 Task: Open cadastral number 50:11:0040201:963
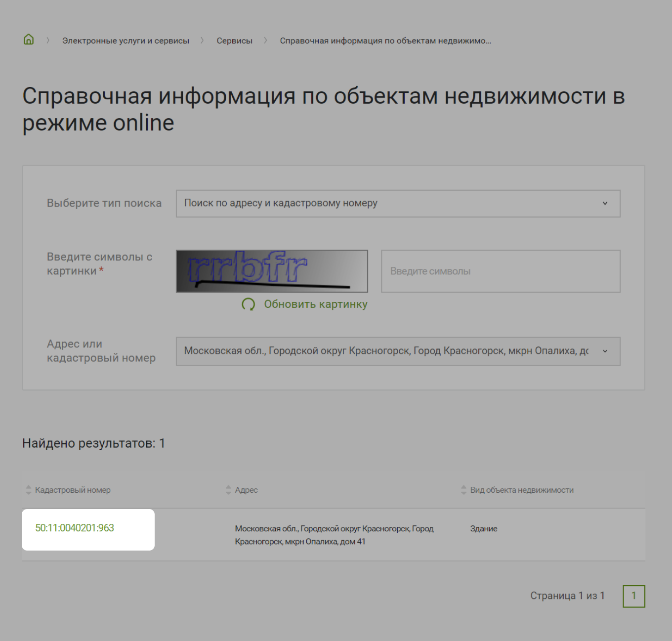(x=75, y=528)
